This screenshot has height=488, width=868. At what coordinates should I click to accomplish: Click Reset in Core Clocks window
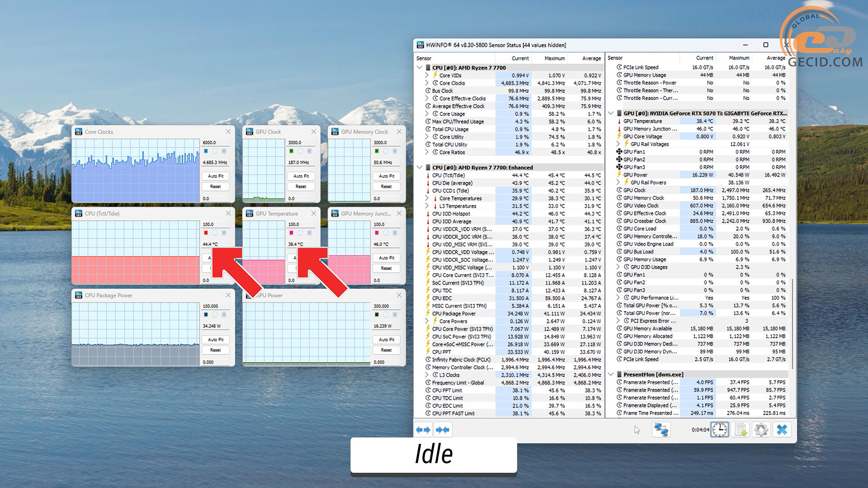(x=216, y=187)
